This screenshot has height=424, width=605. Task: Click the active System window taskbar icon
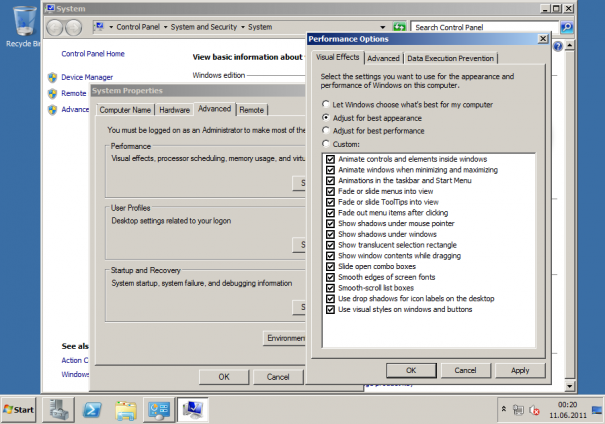point(193,410)
